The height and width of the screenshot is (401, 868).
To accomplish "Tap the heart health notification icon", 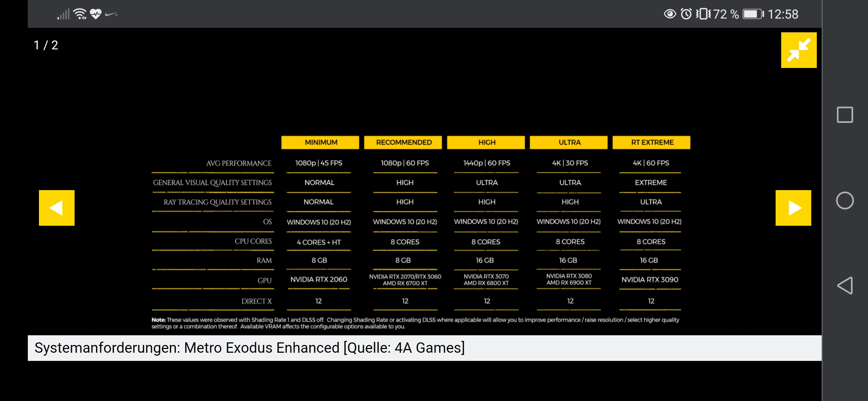I will (x=96, y=14).
